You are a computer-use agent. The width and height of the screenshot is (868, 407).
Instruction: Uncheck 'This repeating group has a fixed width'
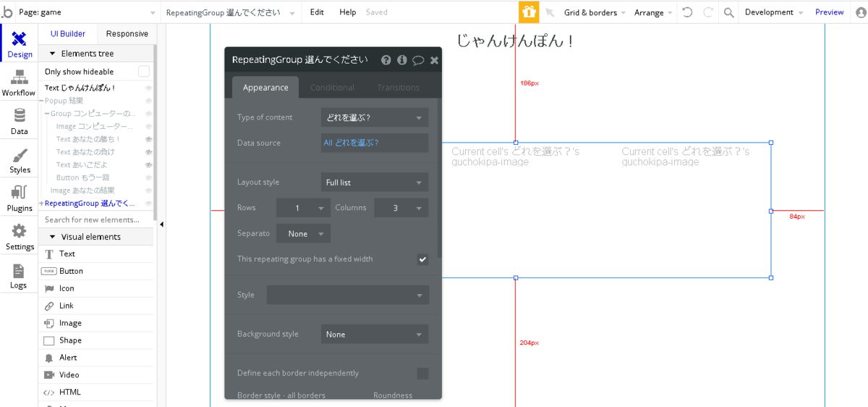click(x=422, y=259)
